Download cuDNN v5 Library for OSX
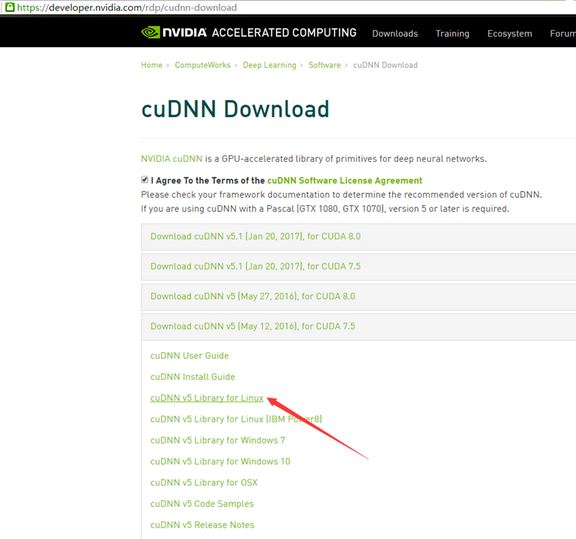This screenshot has height=539, width=576. tap(204, 482)
